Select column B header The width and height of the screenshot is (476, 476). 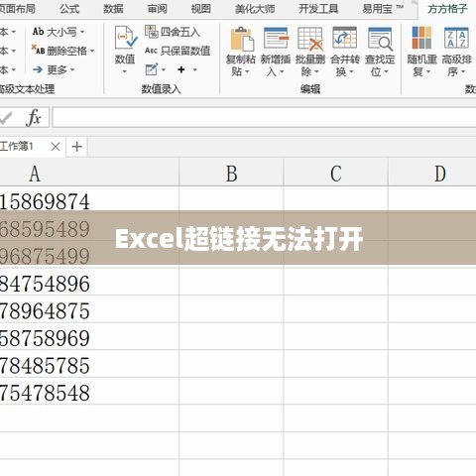click(231, 173)
